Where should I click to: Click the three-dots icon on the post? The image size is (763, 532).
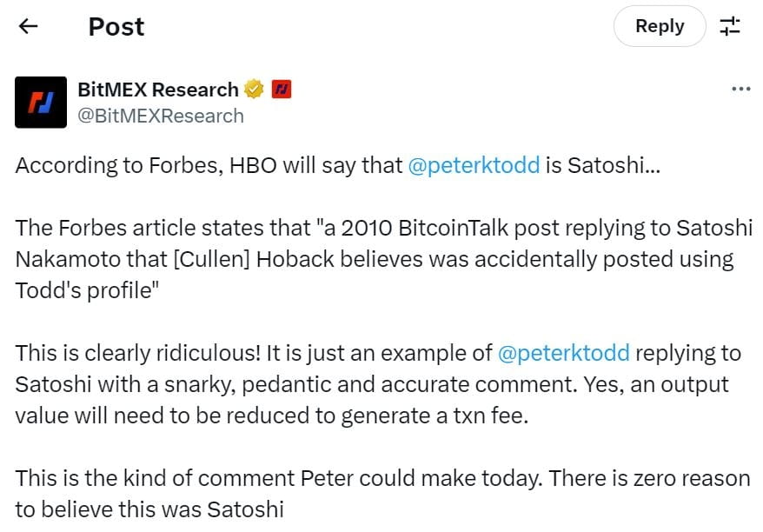pyautogui.click(x=741, y=87)
